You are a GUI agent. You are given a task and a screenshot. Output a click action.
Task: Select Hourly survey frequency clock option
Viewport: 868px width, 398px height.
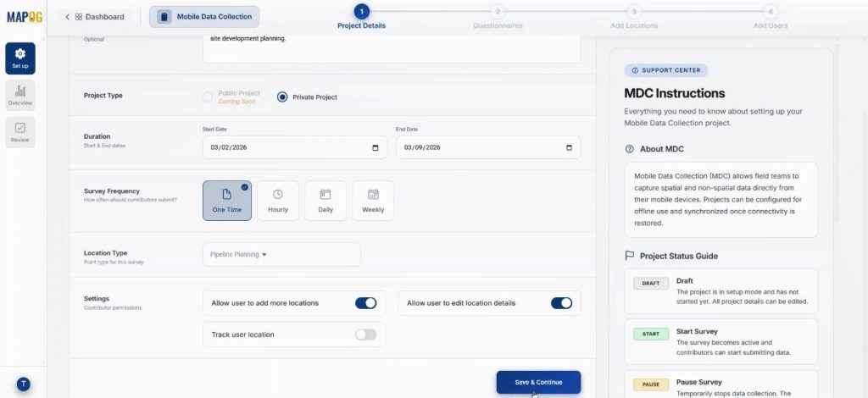[278, 201]
